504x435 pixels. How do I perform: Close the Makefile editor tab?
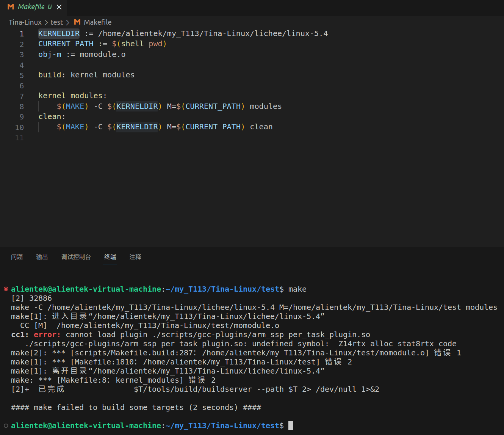[x=59, y=7]
